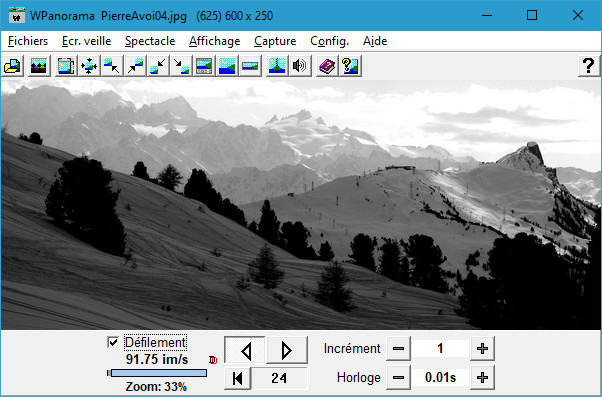Open the Aide menu
The height and width of the screenshot is (397, 602).
click(x=375, y=41)
